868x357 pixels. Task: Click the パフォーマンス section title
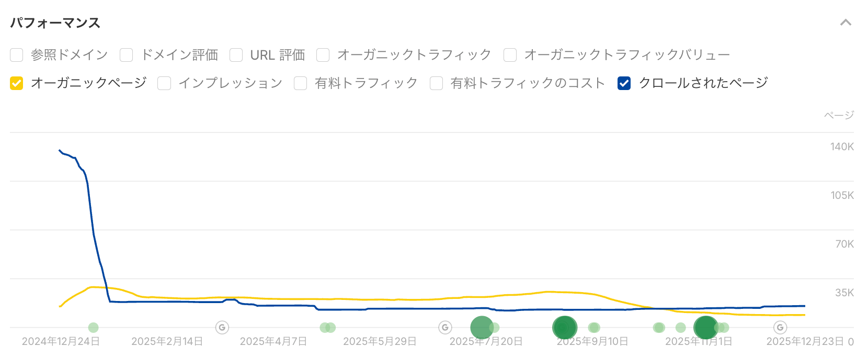pos(55,23)
